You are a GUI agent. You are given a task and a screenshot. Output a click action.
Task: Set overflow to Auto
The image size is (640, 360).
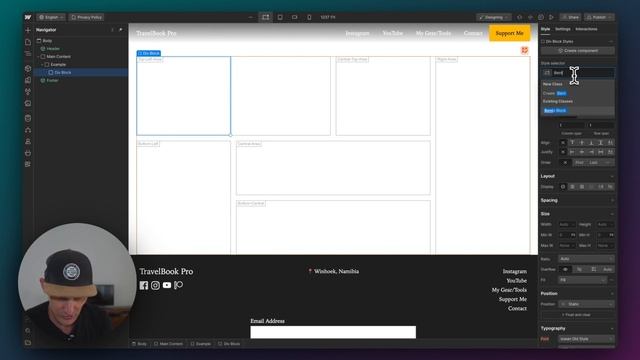[x=607, y=269]
